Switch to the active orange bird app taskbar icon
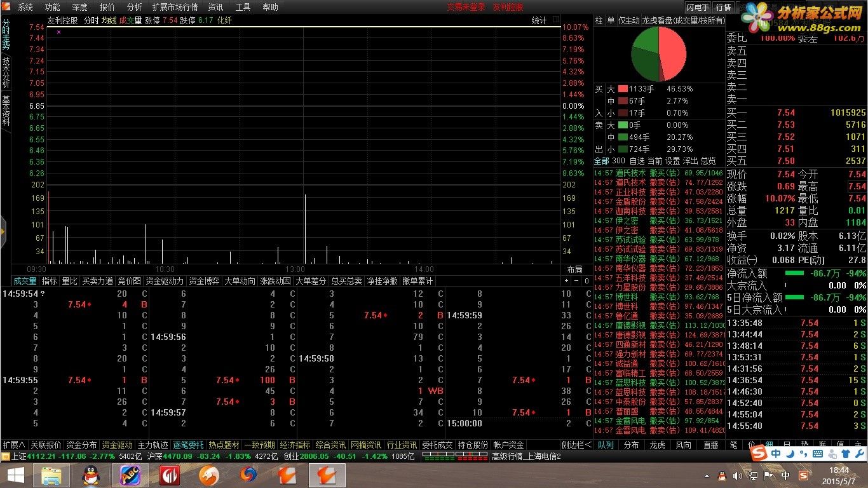 point(327,475)
